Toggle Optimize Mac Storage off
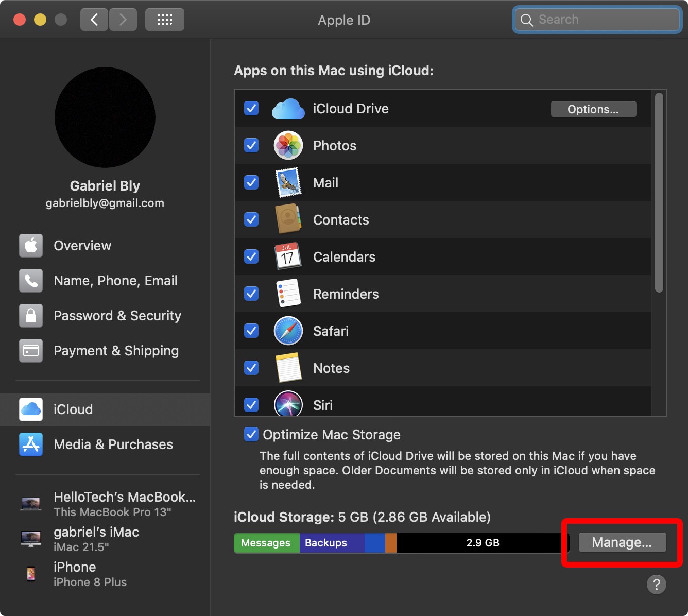Image resolution: width=688 pixels, height=616 pixels. coord(251,434)
